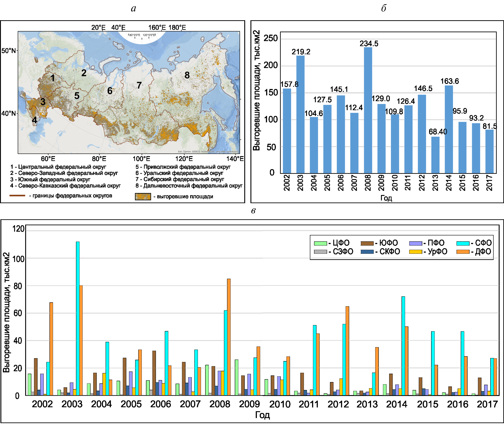Click district number 8 on the map

[187, 75]
